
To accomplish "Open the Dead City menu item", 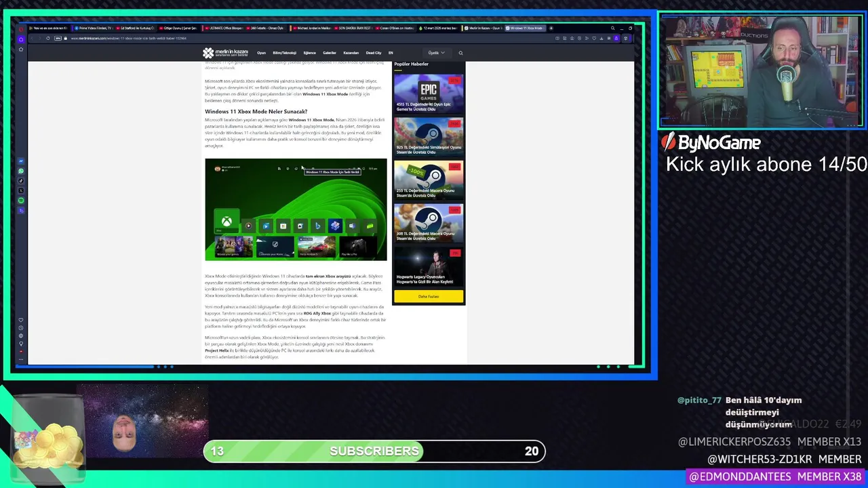I will coord(374,53).
